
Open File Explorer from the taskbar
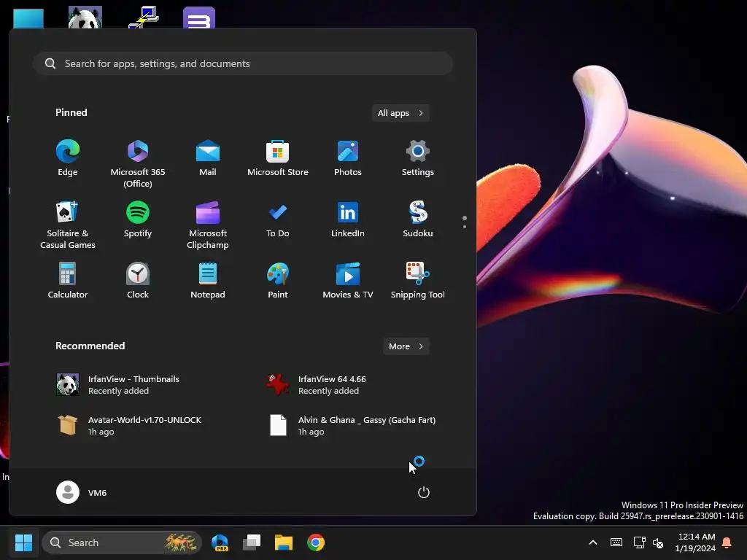point(284,542)
